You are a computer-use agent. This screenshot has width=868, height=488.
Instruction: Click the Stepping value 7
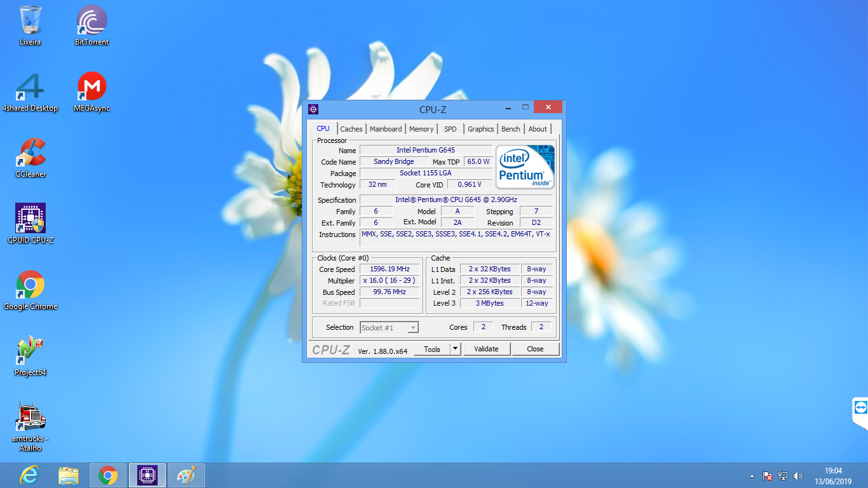pos(536,211)
